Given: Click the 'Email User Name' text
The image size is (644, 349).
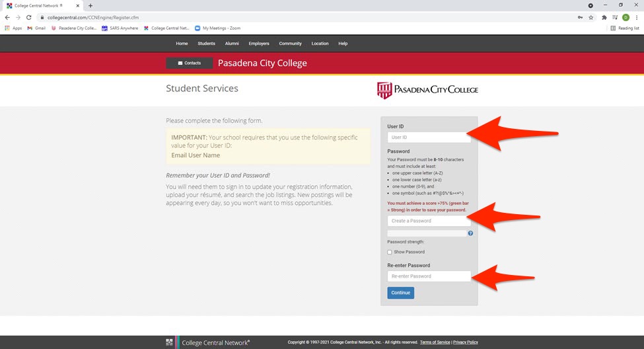Looking at the screenshot, I should 196,155.
